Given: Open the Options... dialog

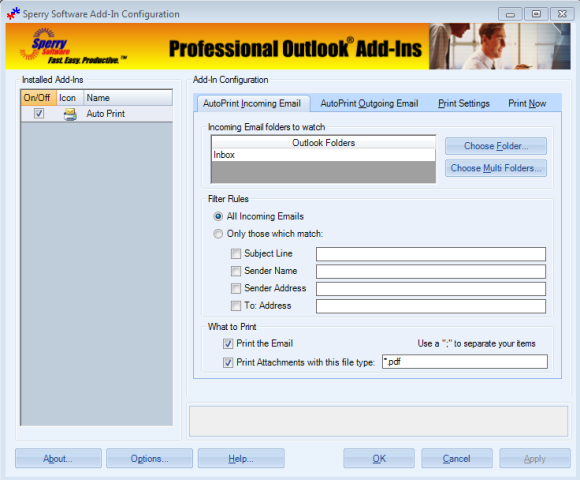Looking at the screenshot, I should [149, 459].
